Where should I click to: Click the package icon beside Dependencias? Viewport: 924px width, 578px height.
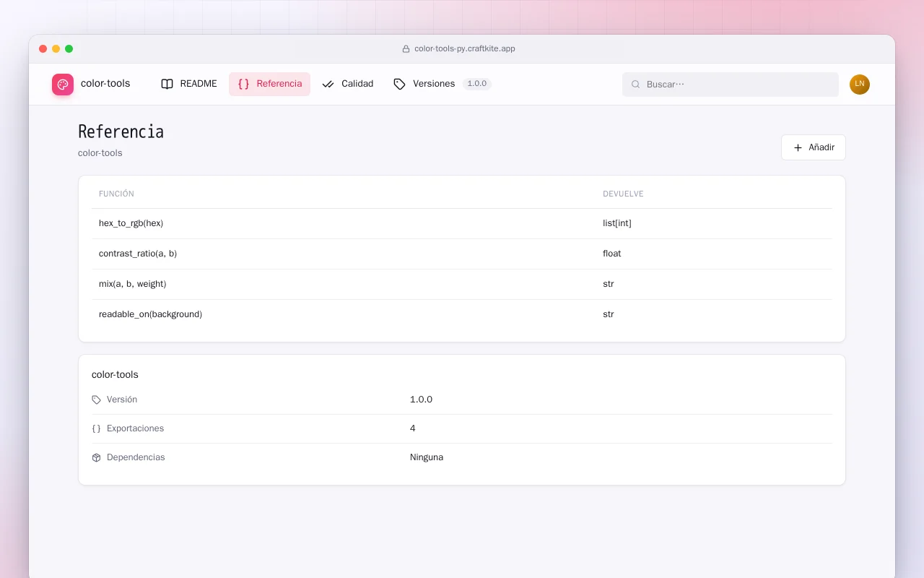tap(97, 457)
